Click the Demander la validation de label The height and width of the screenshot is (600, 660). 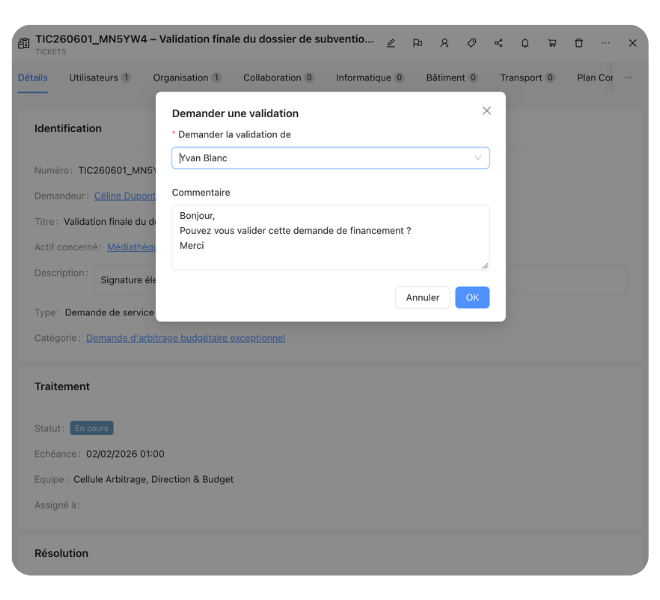234,135
